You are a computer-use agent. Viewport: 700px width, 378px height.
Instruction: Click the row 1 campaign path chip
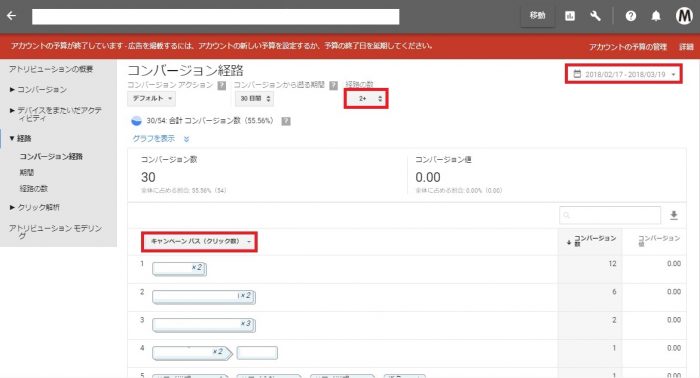pyautogui.click(x=179, y=269)
